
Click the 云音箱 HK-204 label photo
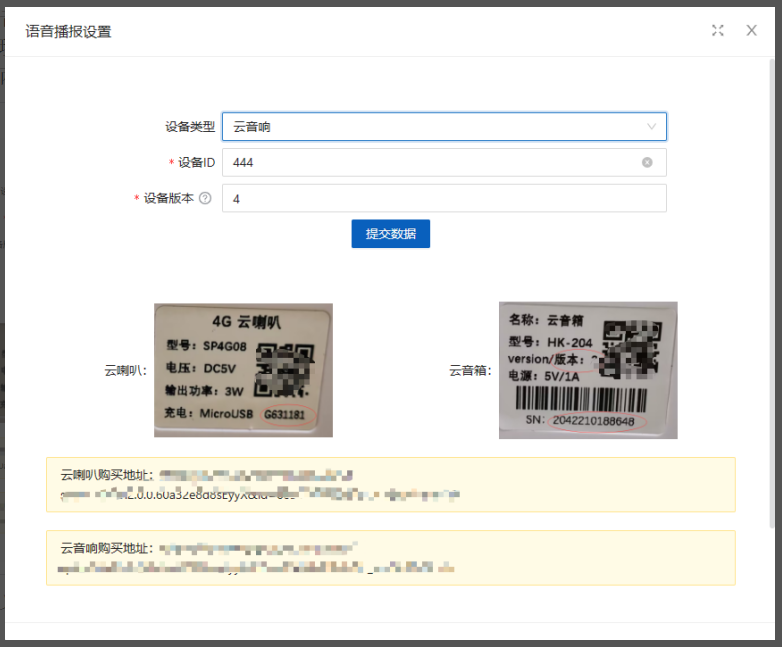coord(588,370)
